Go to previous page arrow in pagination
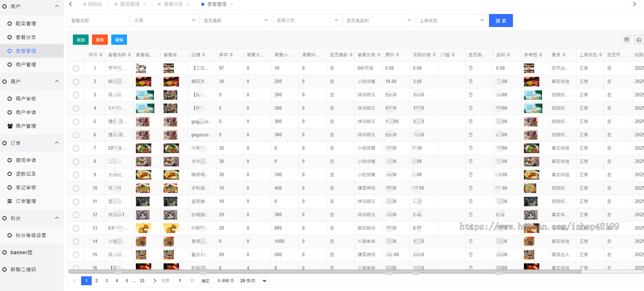This screenshot has height=291, width=644. point(75,280)
